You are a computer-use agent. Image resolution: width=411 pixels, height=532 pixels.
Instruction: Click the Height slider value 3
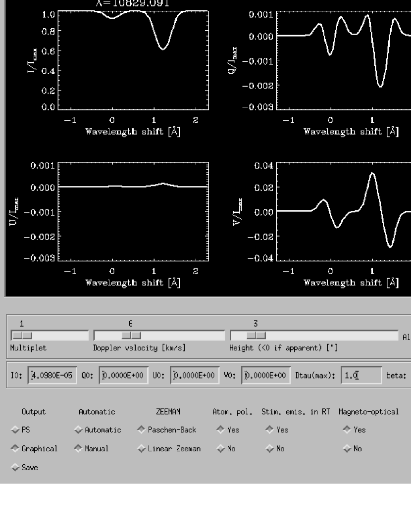[256, 324]
